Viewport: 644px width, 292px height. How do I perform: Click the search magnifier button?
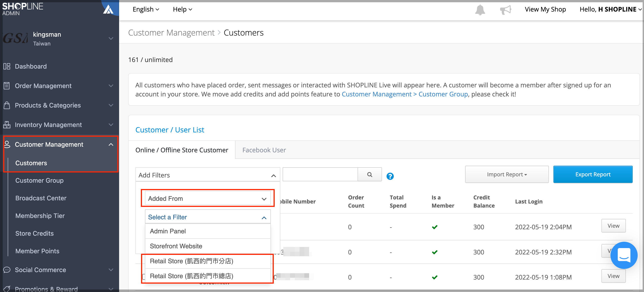pyautogui.click(x=370, y=174)
